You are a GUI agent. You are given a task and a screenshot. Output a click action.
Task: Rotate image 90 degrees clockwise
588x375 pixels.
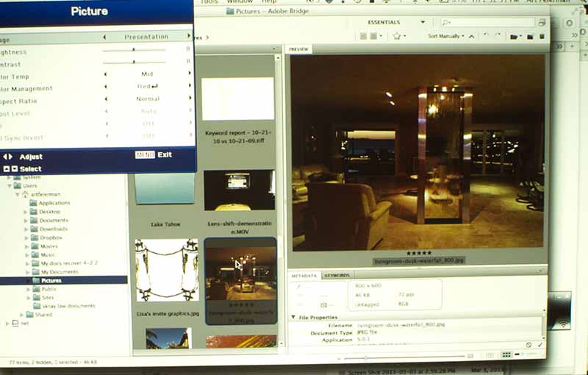point(498,35)
